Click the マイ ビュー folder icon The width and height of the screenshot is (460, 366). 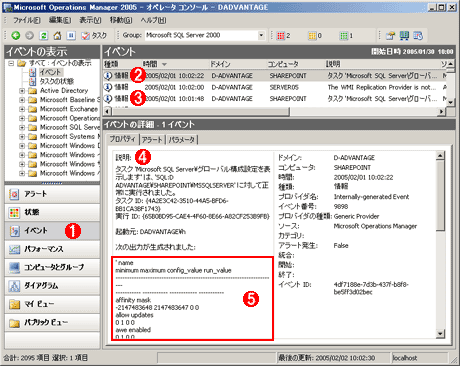pyautogui.click(x=14, y=304)
